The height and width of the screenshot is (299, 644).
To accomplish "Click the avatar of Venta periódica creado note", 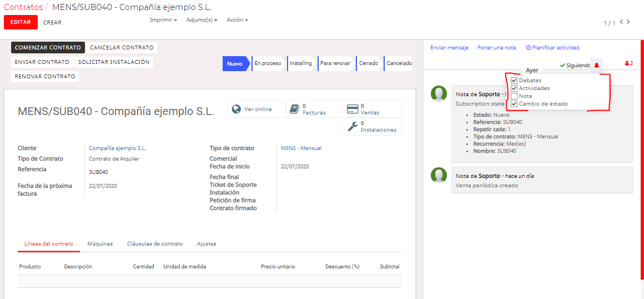I will 439,175.
